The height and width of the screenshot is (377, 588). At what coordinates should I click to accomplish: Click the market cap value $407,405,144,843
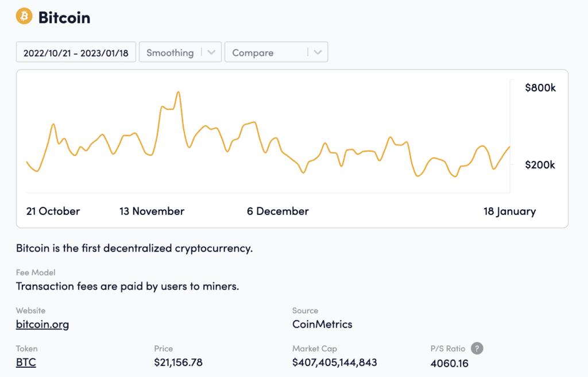(x=334, y=363)
